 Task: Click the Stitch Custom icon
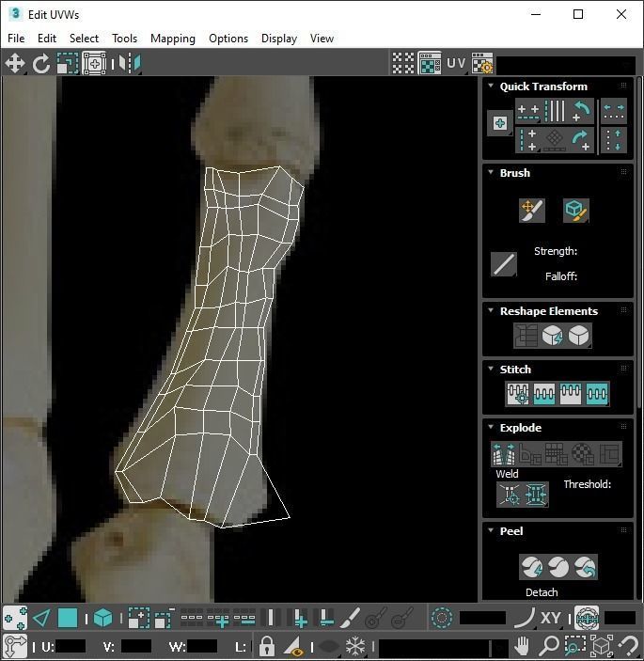(x=597, y=394)
